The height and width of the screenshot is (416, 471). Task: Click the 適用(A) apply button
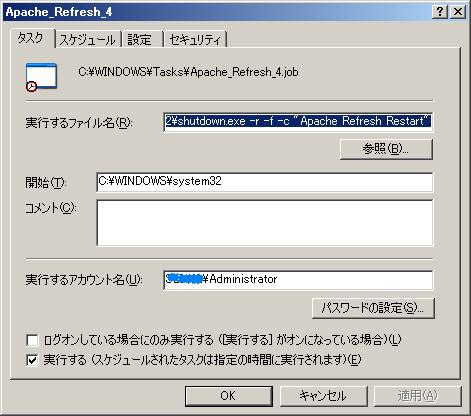(x=418, y=396)
